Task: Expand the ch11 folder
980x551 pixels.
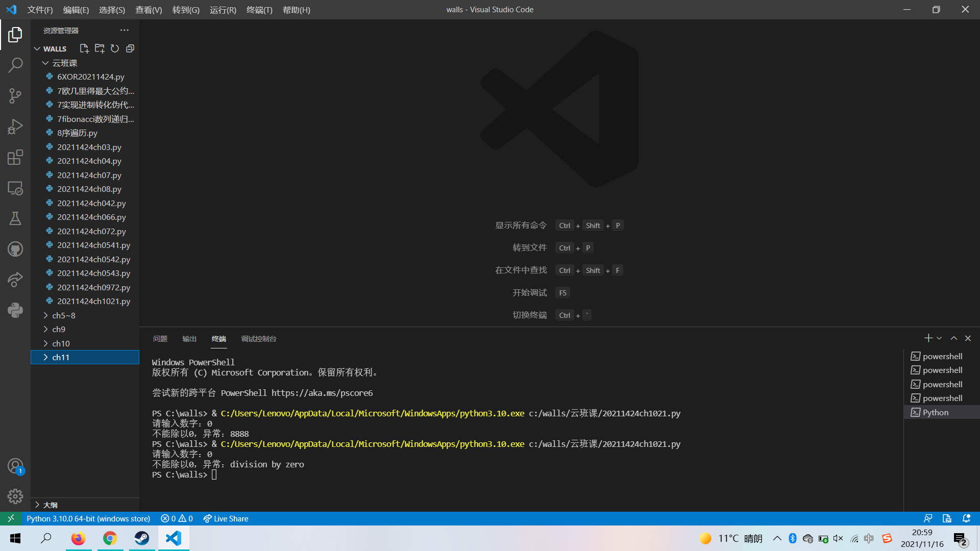Action: pos(61,357)
